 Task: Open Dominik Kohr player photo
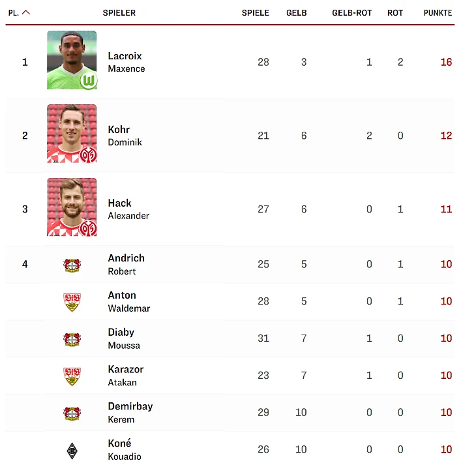pyautogui.click(x=72, y=134)
